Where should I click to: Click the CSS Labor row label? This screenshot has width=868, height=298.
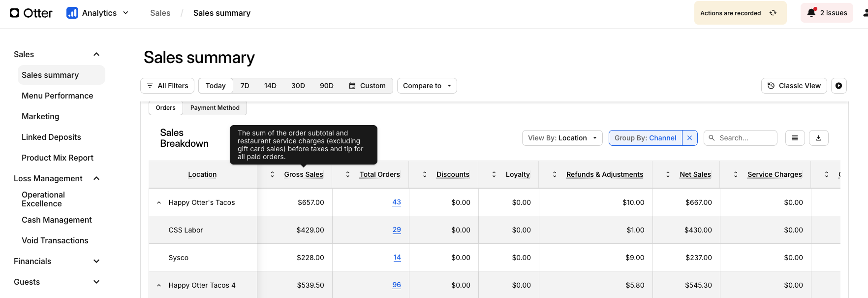coord(186,230)
